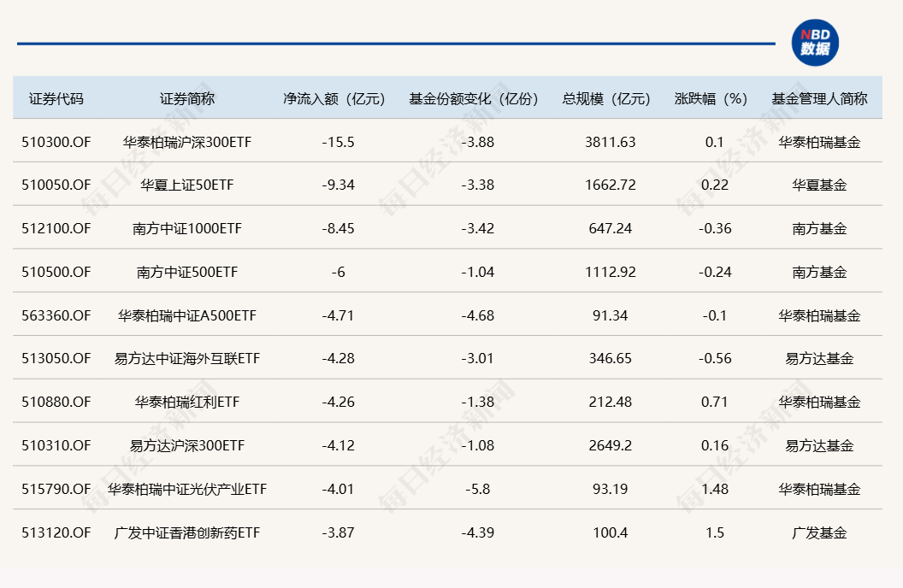
Task: Select fund name 华夏上证50ETF
Action: [x=187, y=185]
